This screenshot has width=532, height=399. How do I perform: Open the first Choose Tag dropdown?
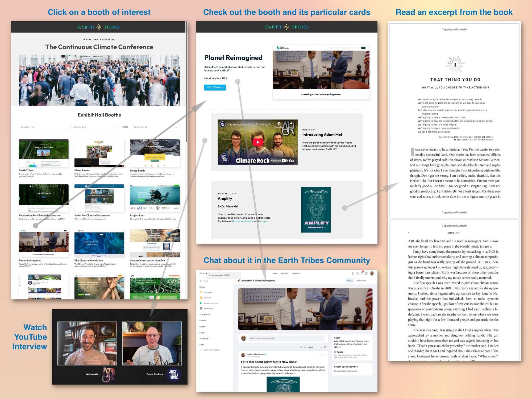pos(94,127)
